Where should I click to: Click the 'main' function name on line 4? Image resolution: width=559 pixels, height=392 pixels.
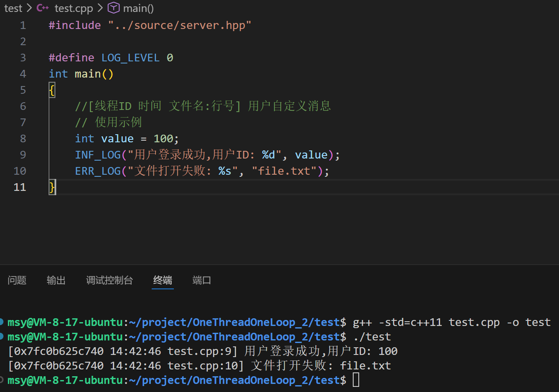(88, 74)
